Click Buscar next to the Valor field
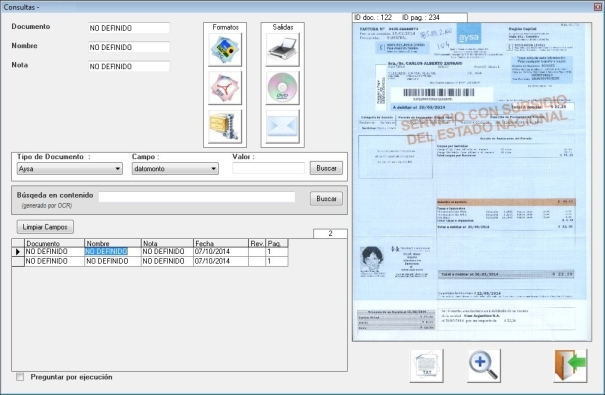The height and width of the screenshot is (395, 605). [326, 168]
